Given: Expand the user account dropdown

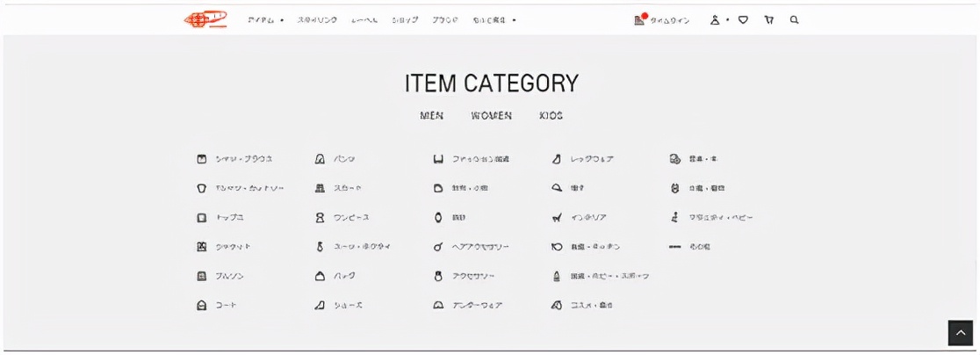Looking at the screenshot, I should point(718,19).
